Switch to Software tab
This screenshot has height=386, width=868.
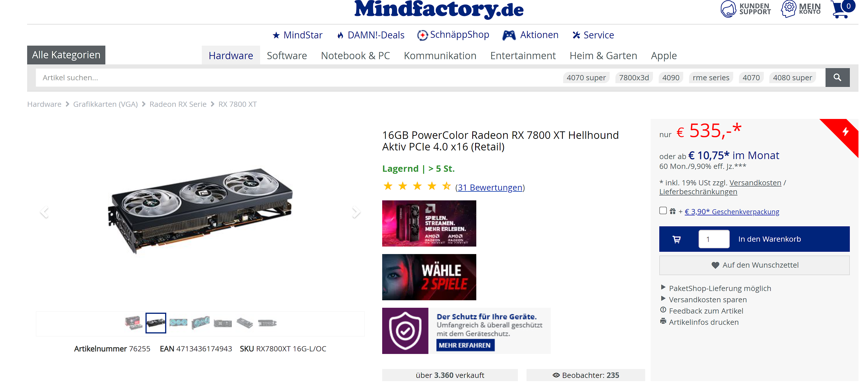pyautogui.click(x=287, y=56)
